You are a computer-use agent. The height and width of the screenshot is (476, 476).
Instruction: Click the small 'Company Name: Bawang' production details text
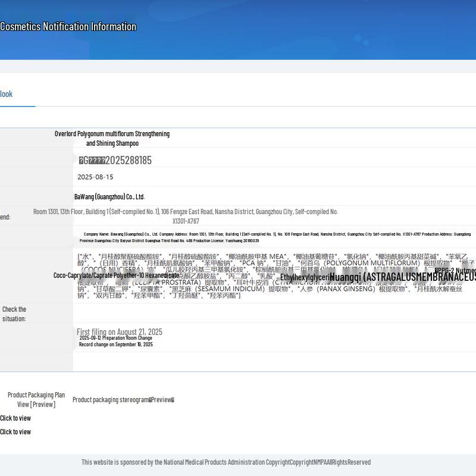click(x=275, y=237)
